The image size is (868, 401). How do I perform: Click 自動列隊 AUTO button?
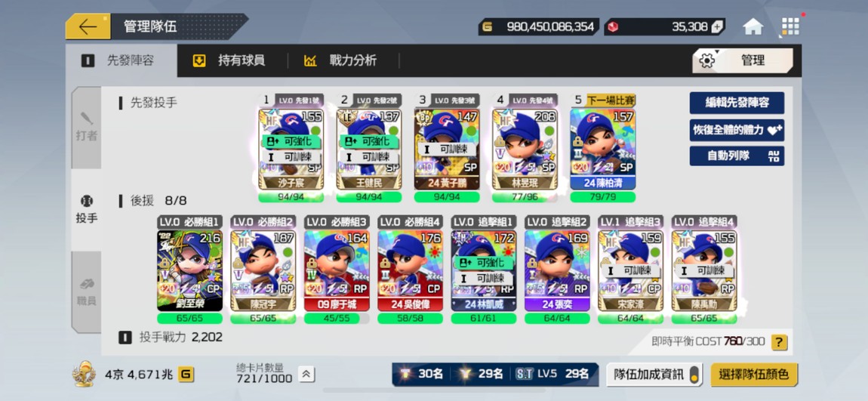737,156
